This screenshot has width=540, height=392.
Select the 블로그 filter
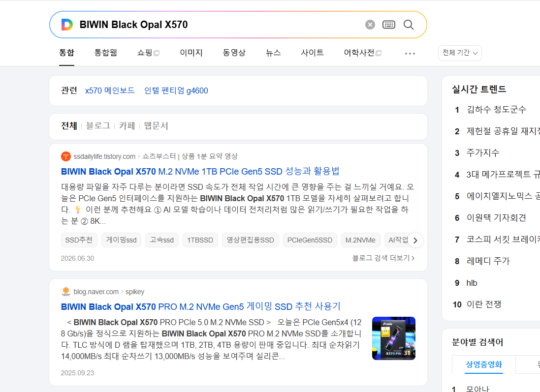pos(98,125)
